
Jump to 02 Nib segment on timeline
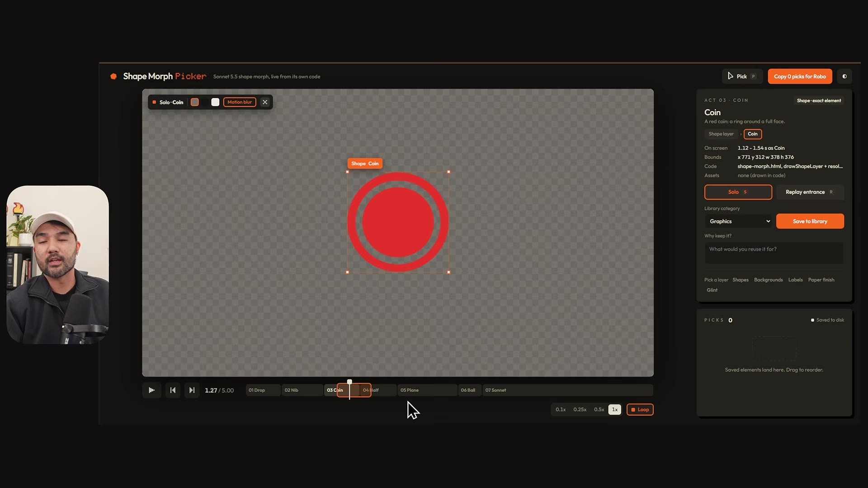[x=302, y=390]
